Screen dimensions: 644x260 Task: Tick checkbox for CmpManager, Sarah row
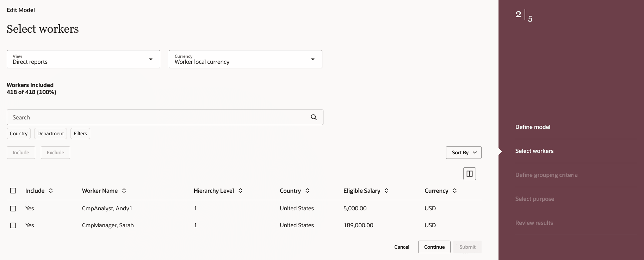13,225
